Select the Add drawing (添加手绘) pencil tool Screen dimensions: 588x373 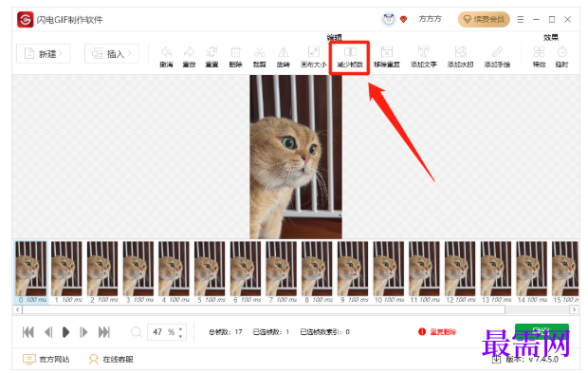tap(497, 52)
